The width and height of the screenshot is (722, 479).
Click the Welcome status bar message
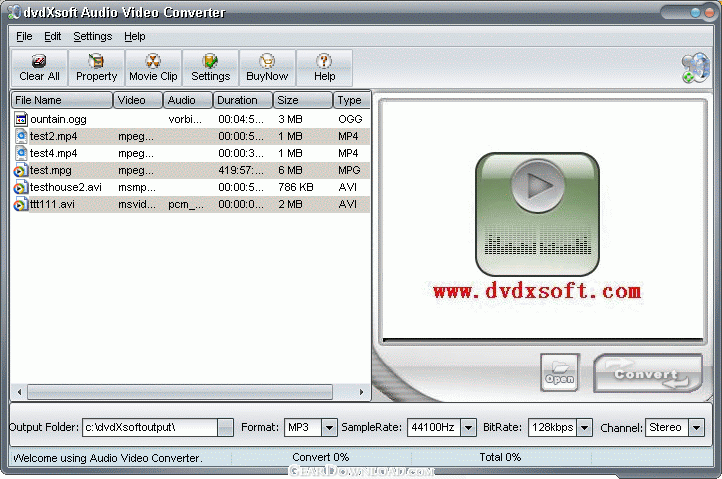[108, 458]
